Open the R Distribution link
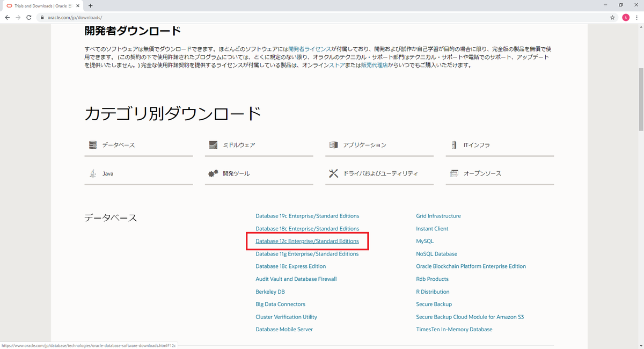This screenshot has height=349, width=644. 433,292
